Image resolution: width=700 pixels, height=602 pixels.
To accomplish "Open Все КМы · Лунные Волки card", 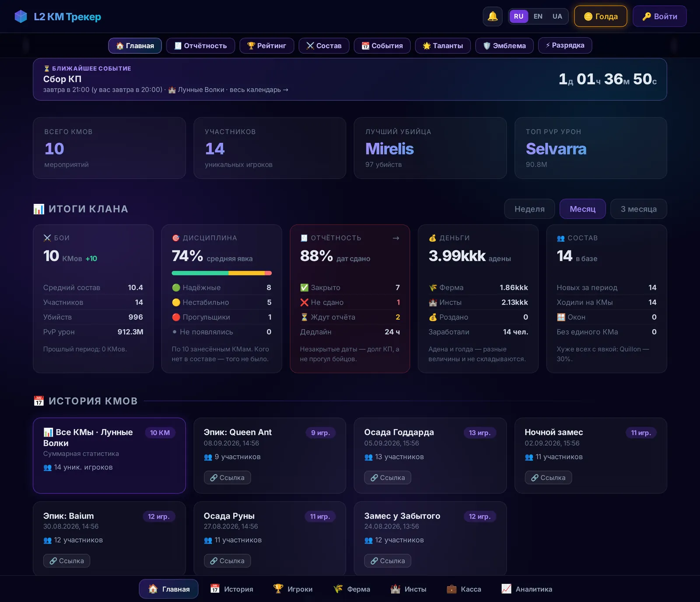I will (x=109, y=455).
